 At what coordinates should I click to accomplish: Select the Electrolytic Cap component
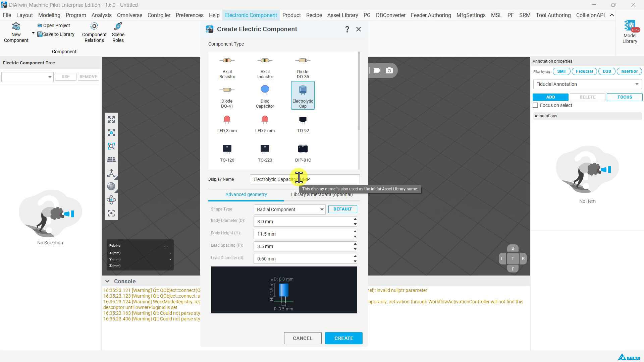tap(303, 96)
